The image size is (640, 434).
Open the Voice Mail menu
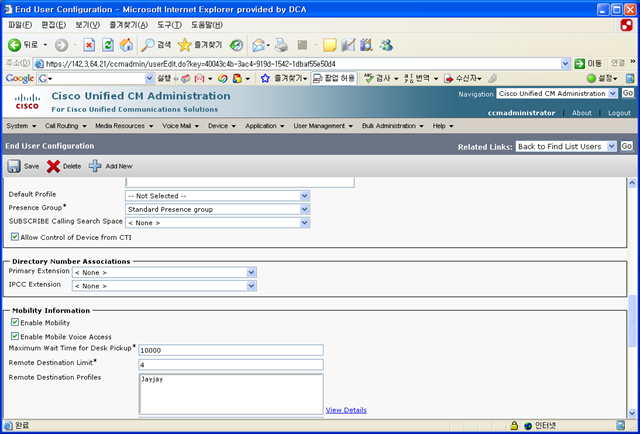pos(180,126)
